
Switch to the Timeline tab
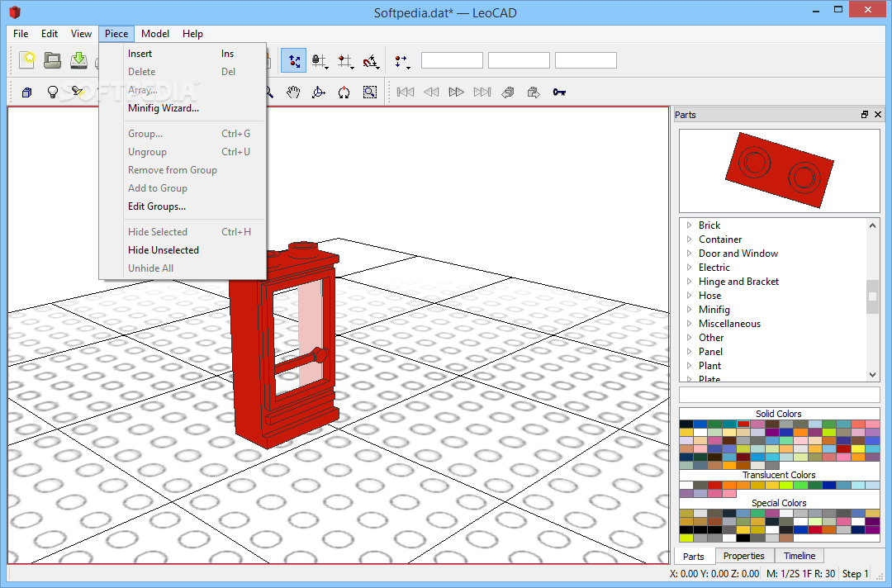(799, 556)
